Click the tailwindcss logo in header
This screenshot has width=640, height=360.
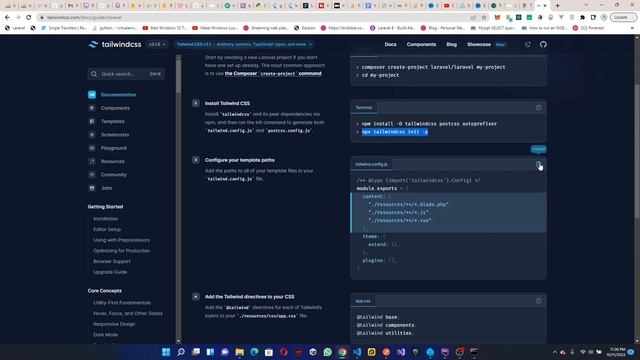(115, 44)
